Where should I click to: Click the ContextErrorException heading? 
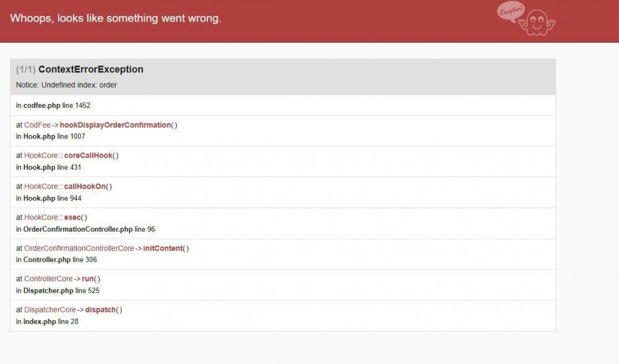click(x=90, y=69)
